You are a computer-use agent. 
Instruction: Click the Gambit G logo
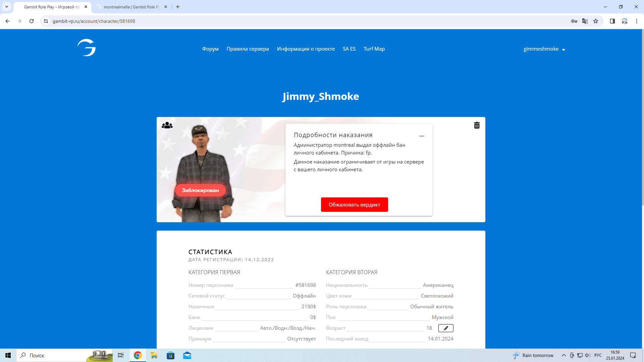pyautogui.click(x=87, y=48)
